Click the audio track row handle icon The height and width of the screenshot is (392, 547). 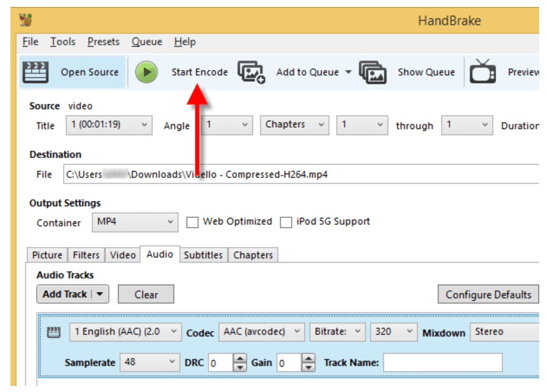tap(53, 333)
